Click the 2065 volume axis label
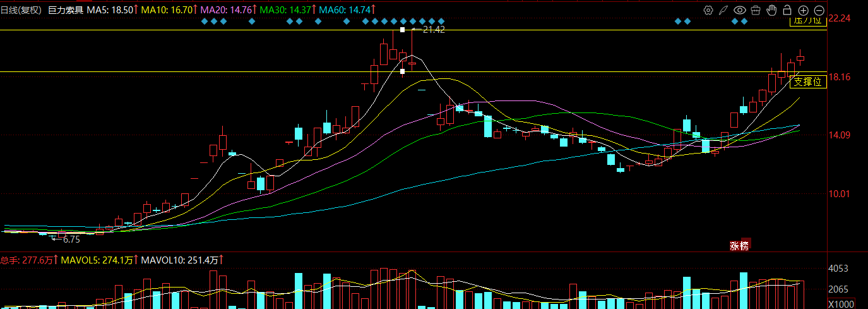This screenshot has height=309, width=868. tap(839, 290)
